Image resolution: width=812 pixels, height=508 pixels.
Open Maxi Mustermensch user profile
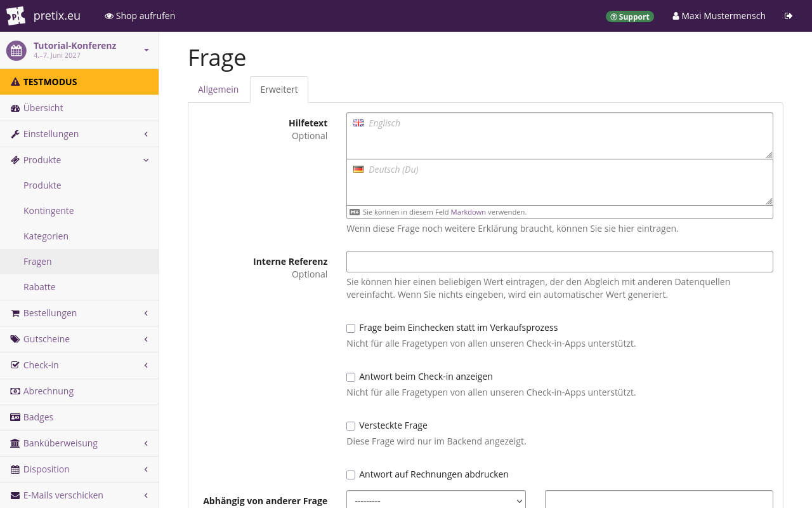pos(719,16)
